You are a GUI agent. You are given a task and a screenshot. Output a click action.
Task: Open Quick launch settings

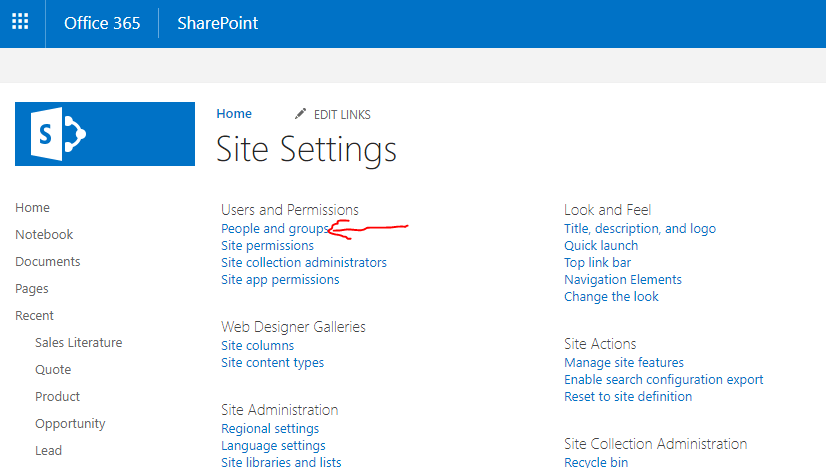point(601,246)
